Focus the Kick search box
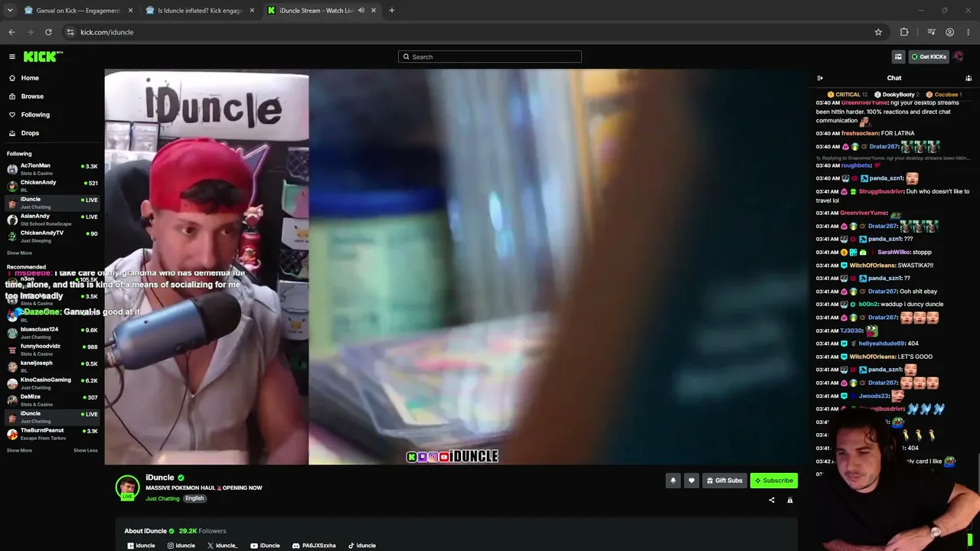This screenshot has width=980, height=551. coord(490,57)
